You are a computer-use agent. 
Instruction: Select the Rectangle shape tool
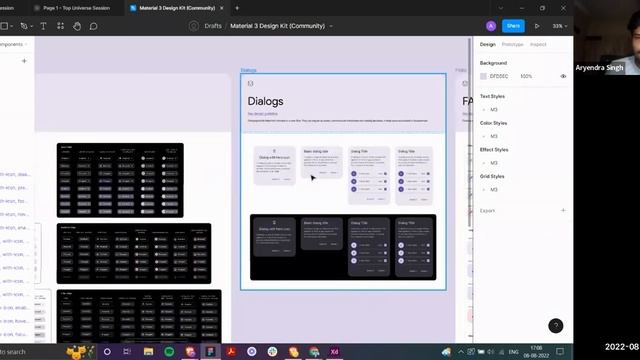pos(4,26)
